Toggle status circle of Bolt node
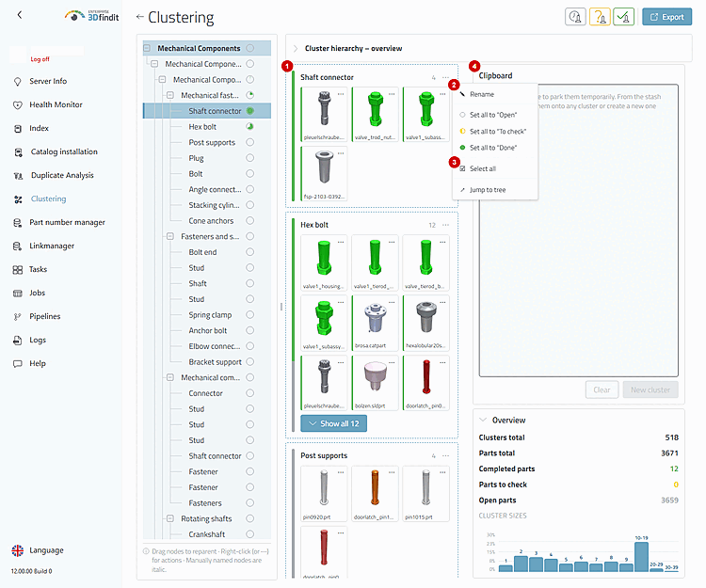The width and height of the screenshot is (706, 588). [x=249, y=174]
